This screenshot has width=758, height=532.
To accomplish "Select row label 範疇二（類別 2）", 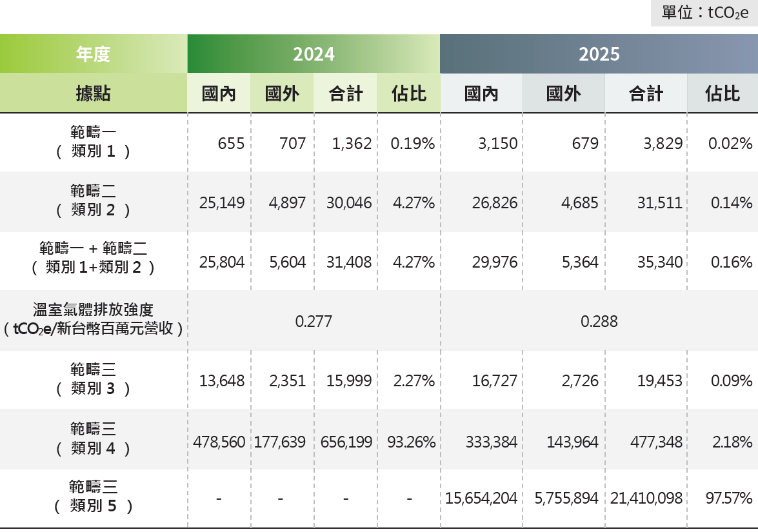I will (94, 201).
